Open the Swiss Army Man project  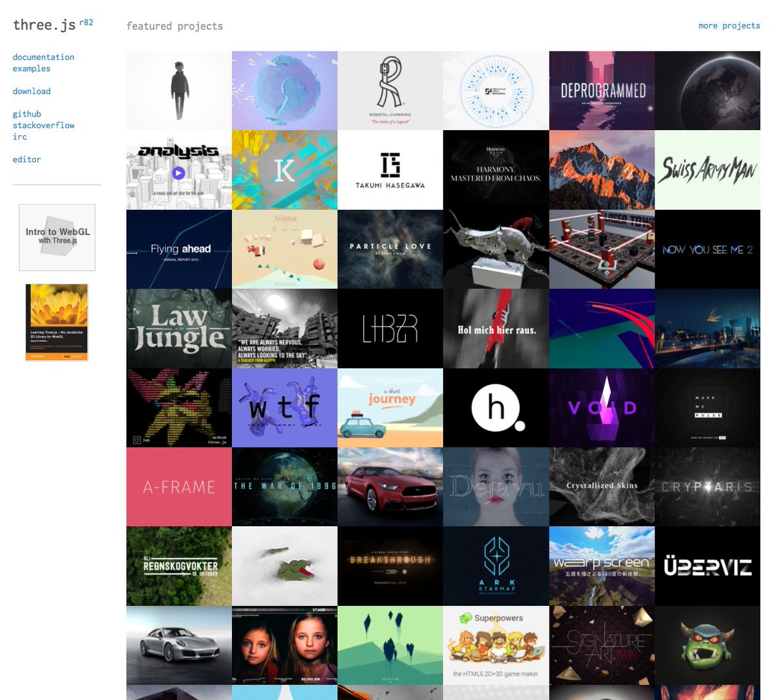coord(707,170)
